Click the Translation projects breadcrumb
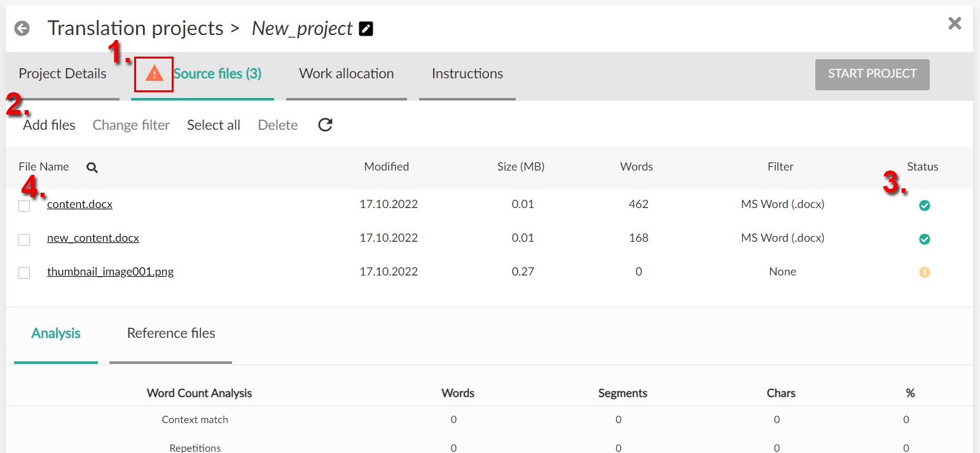 click(135, 29)
